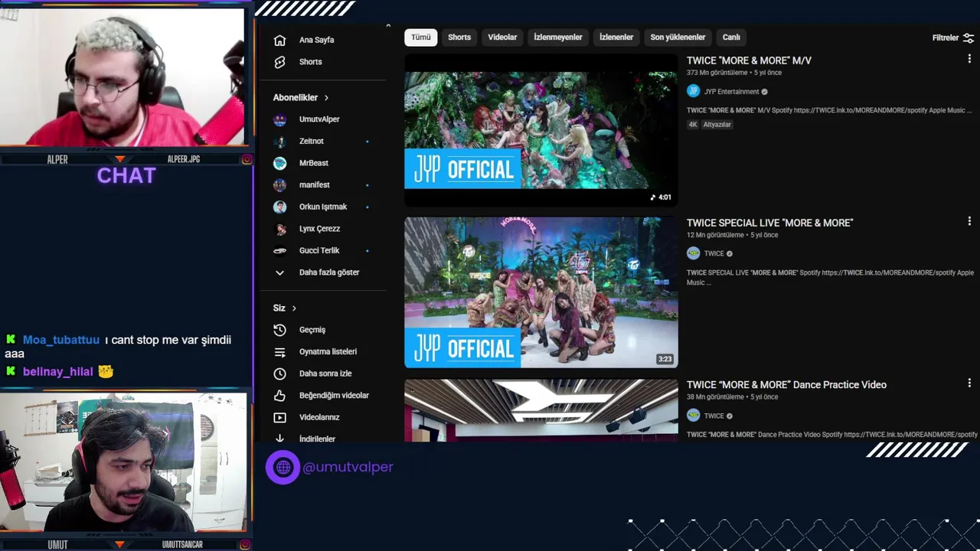Screen dimensions: 980x551
Task: Click the MrBeast channel avatar
Action: [280, 163]
